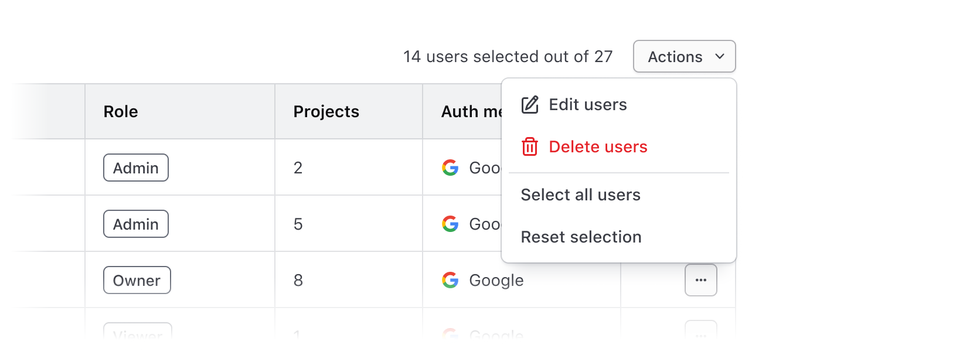Click the chevron on the Actions button

[721, 57]
